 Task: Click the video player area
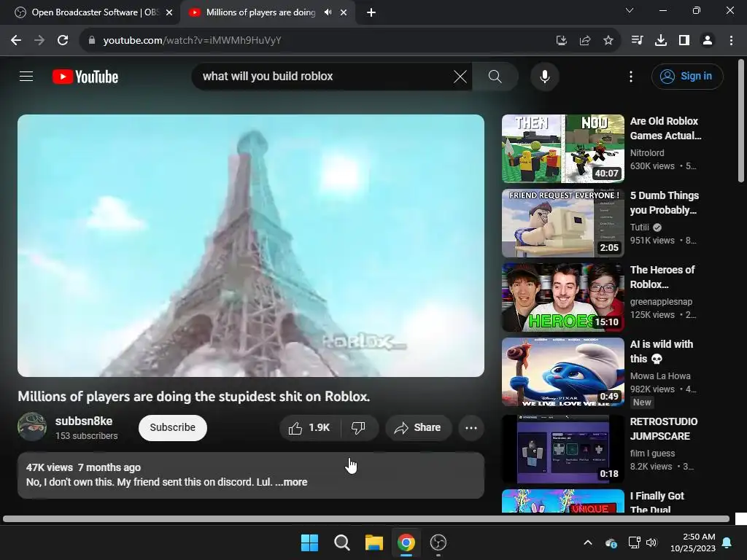[251, 246]
